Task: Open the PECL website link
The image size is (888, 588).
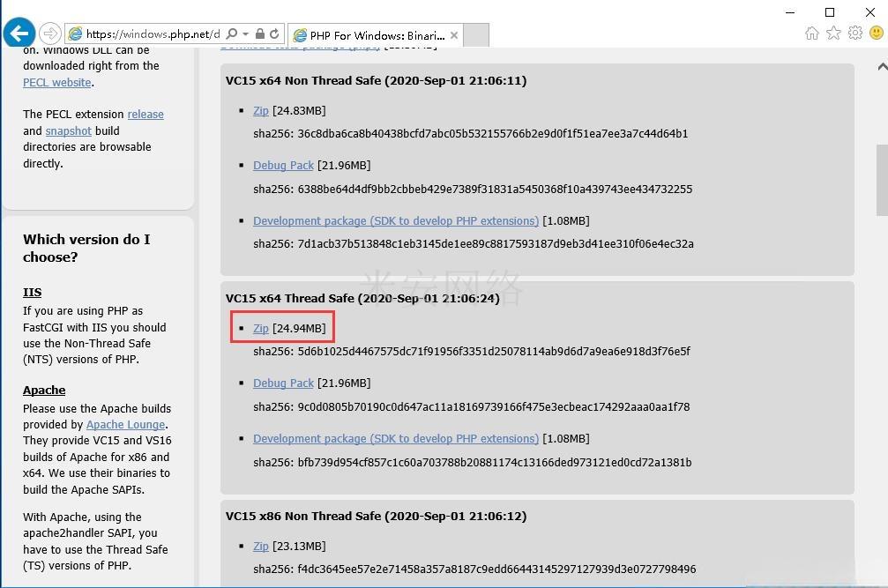Action: (57, 83)
